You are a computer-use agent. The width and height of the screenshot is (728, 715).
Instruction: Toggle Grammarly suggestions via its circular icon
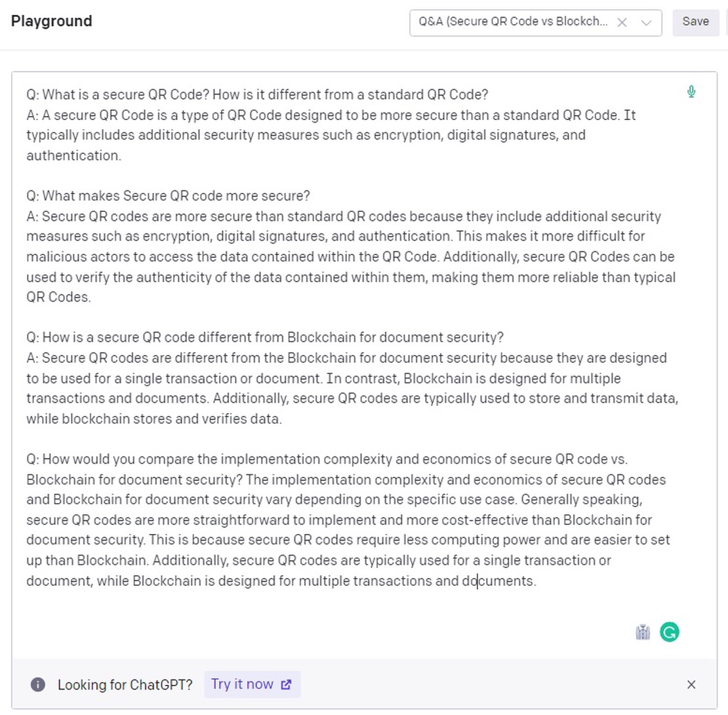pos(670,632)
